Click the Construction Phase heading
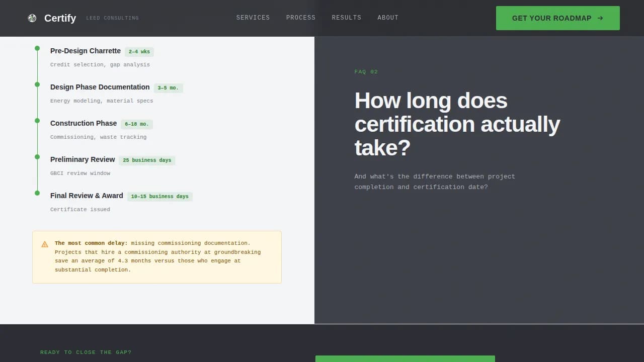 84,123
